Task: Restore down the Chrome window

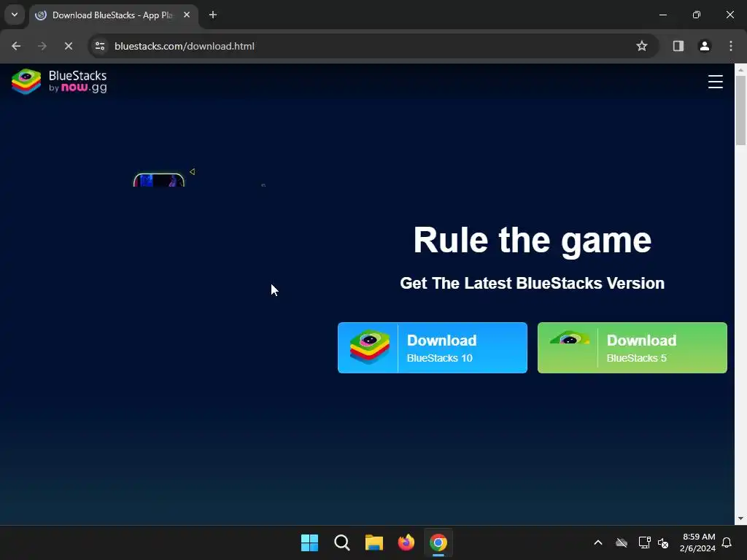Action: pyautogui.click(x=696, y=15)
